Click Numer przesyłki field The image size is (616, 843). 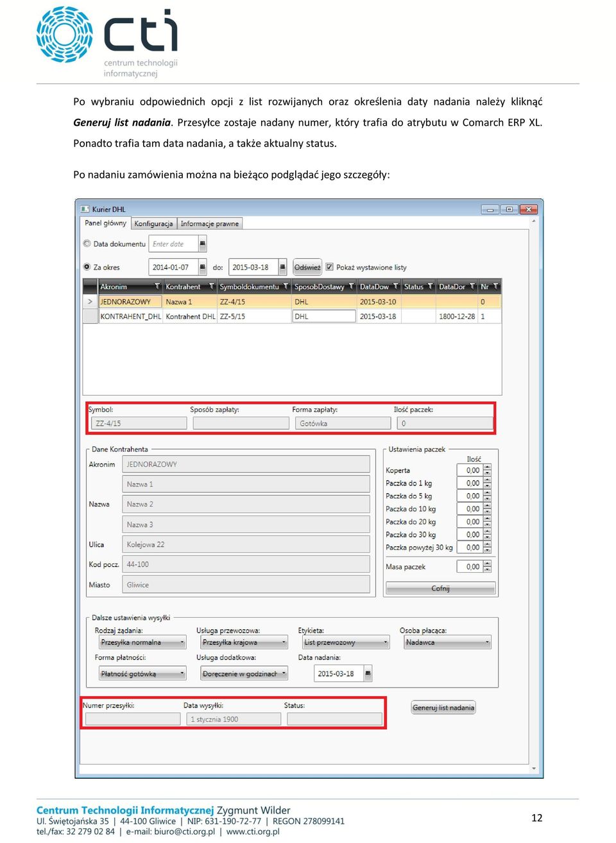coord(133,719)
